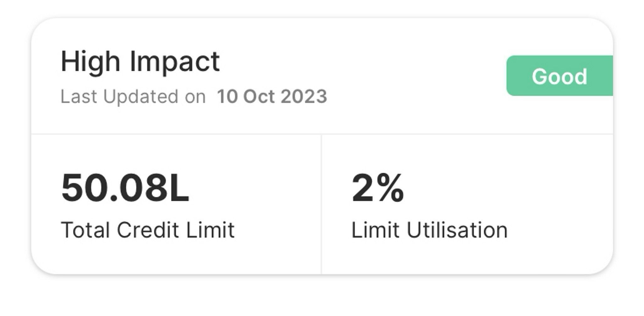Click the L suffix of 50.08L

point(179,188)
